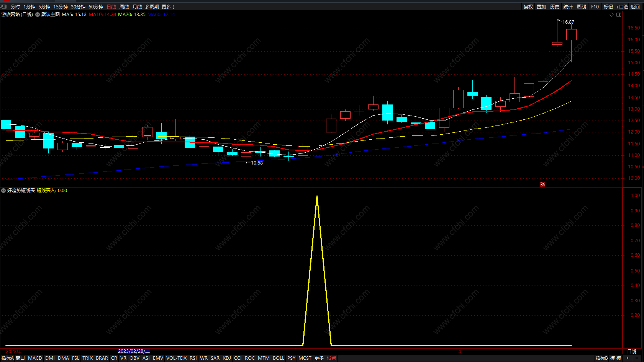Click the 复权 button
644x362 pixels.
point(528,7)
